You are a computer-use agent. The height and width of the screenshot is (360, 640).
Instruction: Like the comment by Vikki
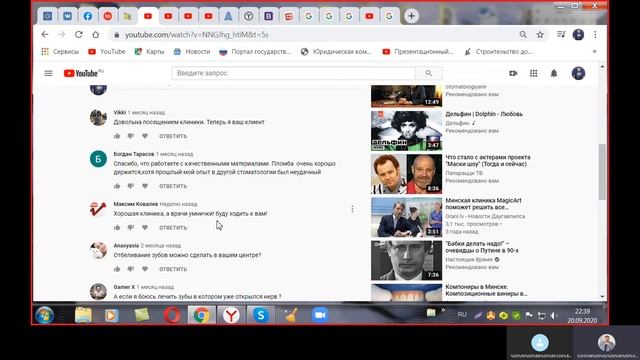[x=117, y=136]
